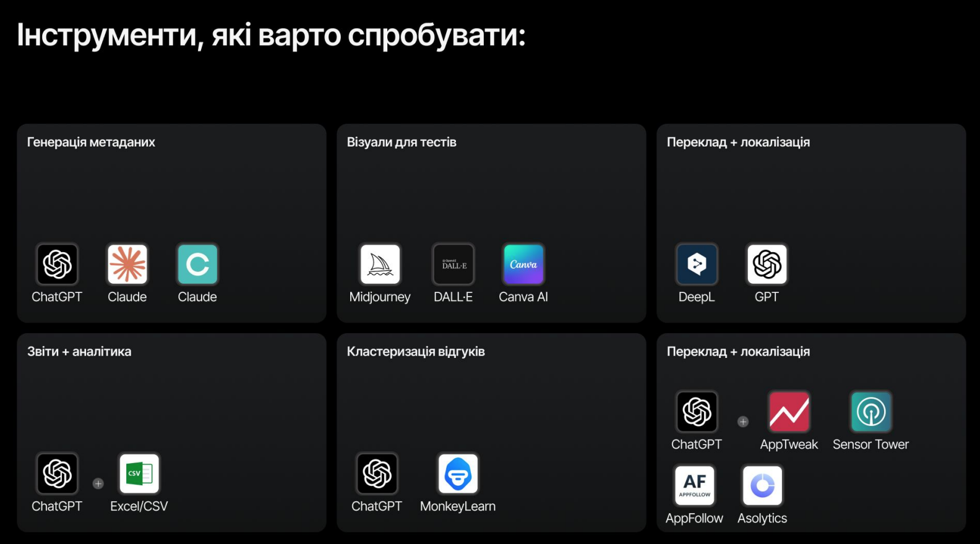Click the plus sign before AppTweak

coord(743,422)
